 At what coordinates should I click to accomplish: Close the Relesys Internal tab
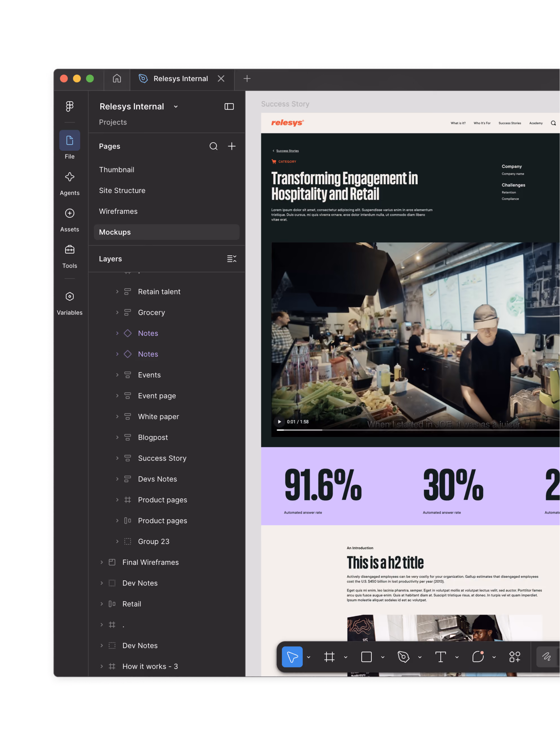[221, 79]
